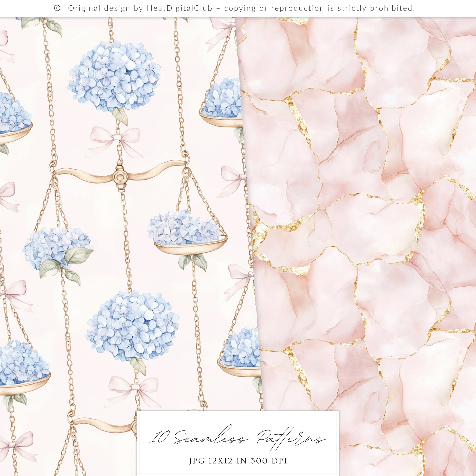This screenshot has height=476, width=476.
Task: Click the hanging hydrangea with large green leaves
Action: [57, 246]
